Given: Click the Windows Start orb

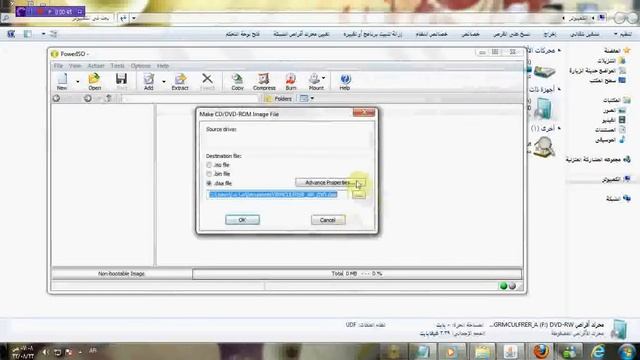Looking at the screenshot, I should 627,351.
